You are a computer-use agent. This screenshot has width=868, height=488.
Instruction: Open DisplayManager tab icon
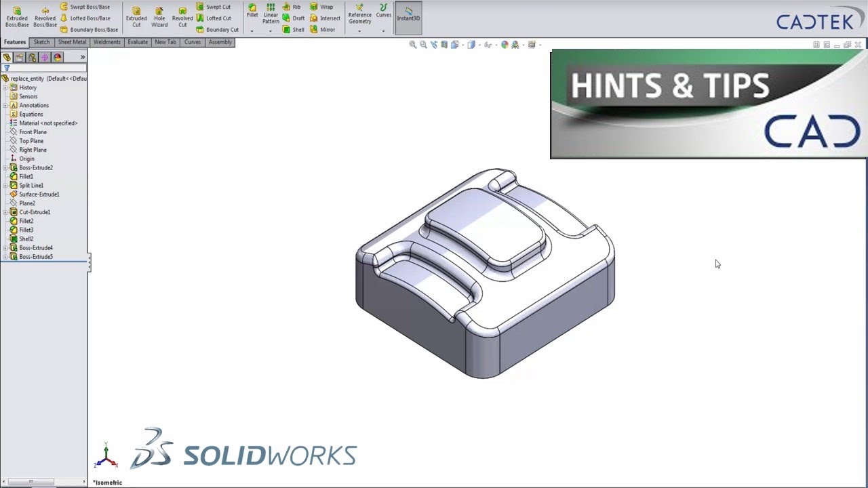coord(58,58)
